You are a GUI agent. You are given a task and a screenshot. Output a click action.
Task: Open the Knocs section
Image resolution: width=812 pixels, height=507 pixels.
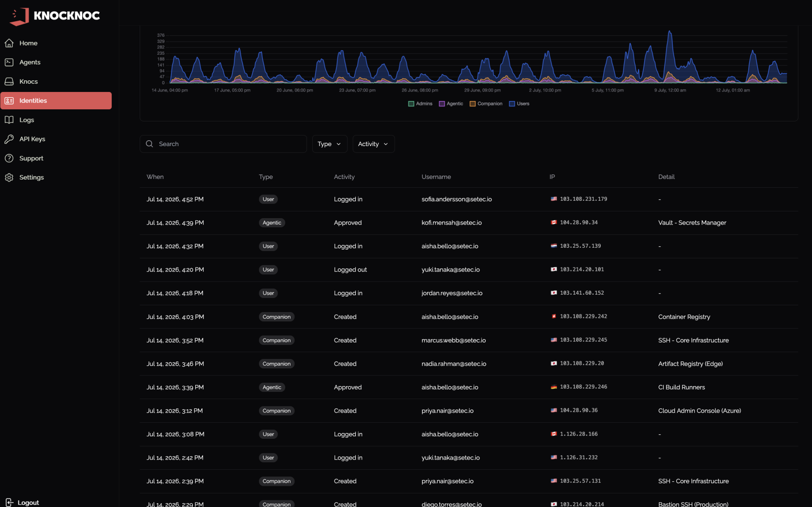pyautogui.click(x=56, y=81)
